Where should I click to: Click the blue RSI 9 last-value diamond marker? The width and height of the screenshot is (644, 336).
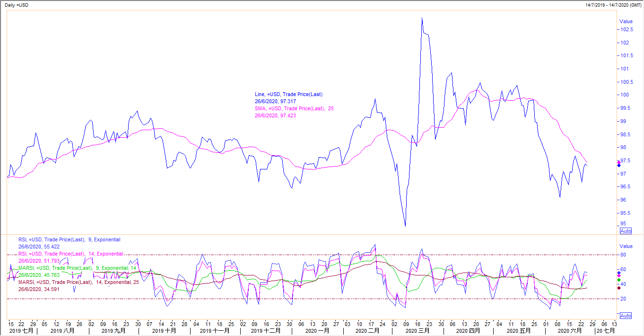tap(619, 273)
